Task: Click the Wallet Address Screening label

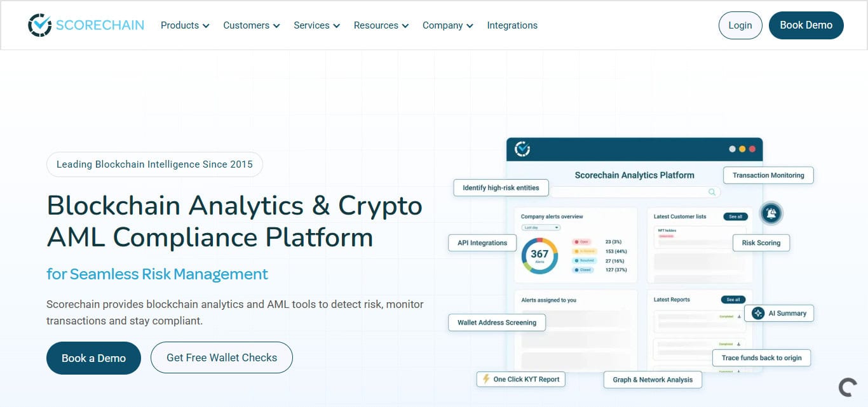Action: tap(497, 323)
